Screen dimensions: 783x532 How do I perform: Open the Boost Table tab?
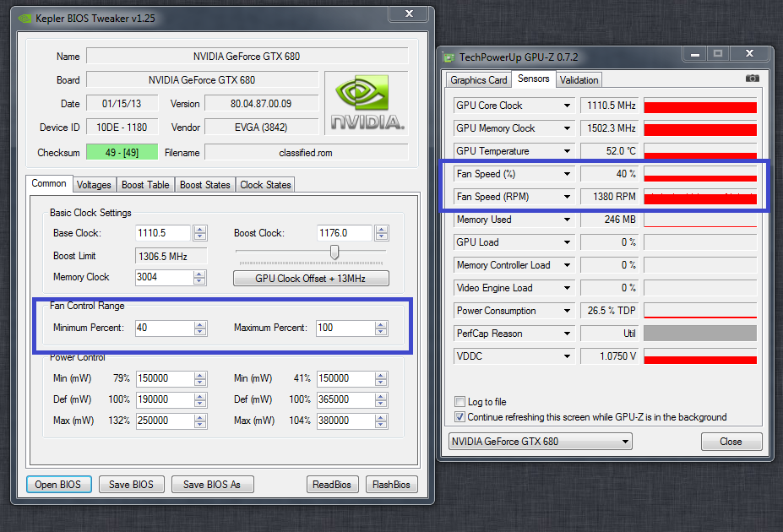(145, 185)
